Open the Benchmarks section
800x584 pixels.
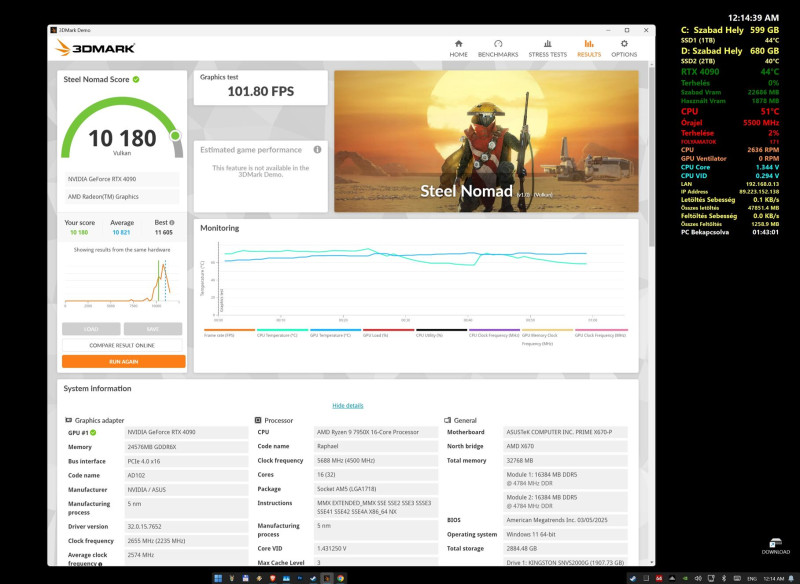coord(498,48)
